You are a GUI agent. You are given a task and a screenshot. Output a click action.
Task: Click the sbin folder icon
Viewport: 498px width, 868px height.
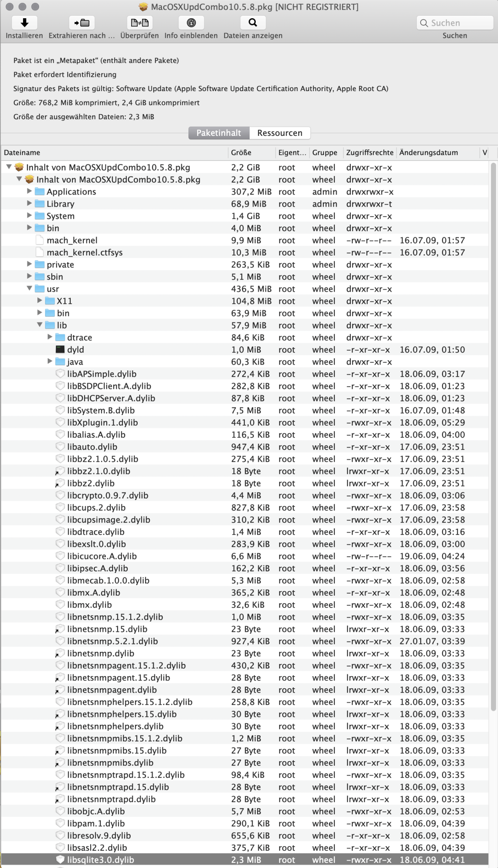[40, 276]
